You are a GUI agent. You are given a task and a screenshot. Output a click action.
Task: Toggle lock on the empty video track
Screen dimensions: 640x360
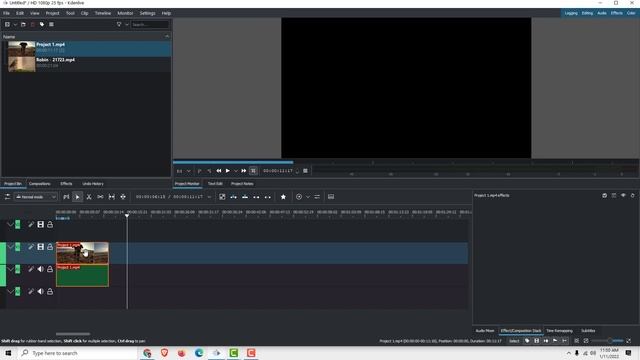click(50, 224)
